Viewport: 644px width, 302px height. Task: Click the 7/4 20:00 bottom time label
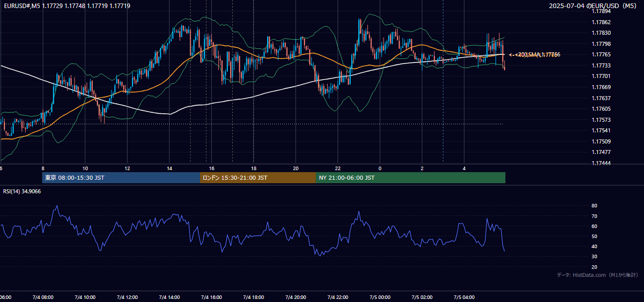[296, 297]
